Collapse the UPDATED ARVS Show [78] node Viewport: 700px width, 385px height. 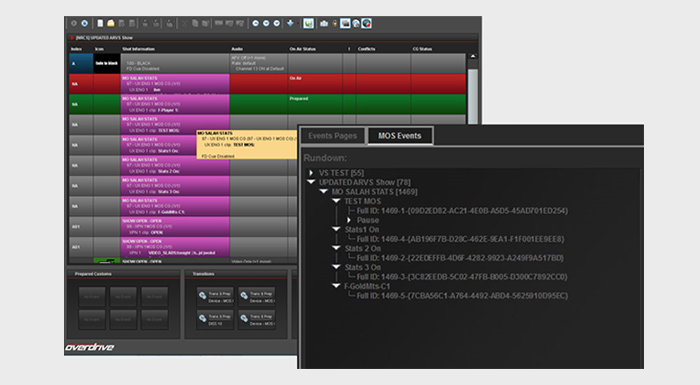point(311,182)
